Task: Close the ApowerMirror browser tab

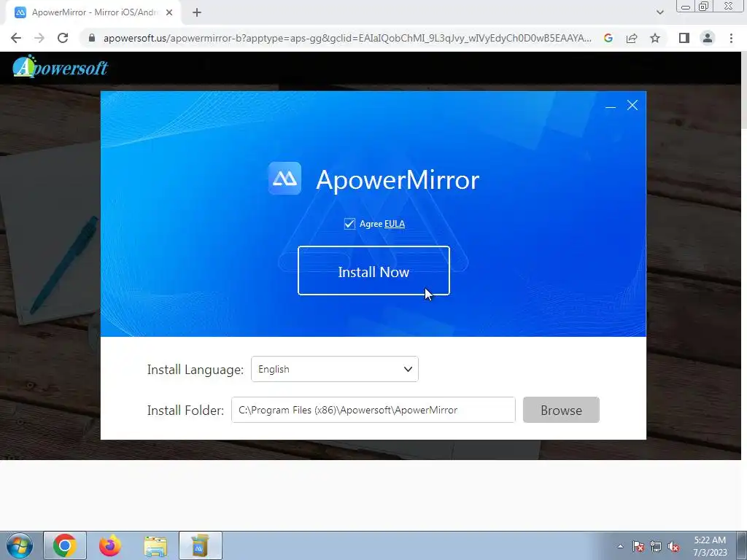Action: click(169, 12)
